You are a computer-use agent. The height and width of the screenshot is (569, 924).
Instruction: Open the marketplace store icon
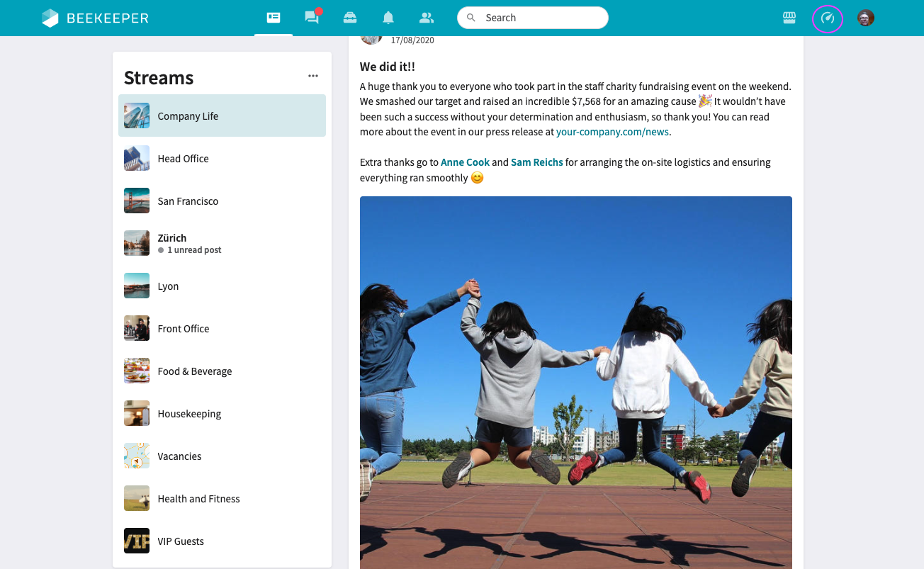coord(789,18)
